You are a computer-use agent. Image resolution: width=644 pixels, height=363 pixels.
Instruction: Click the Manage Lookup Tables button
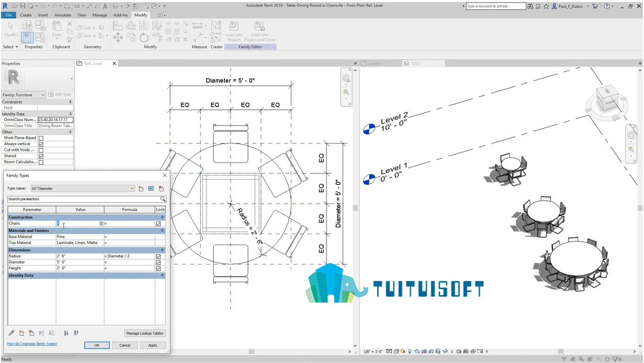click(x=145, y=333)
